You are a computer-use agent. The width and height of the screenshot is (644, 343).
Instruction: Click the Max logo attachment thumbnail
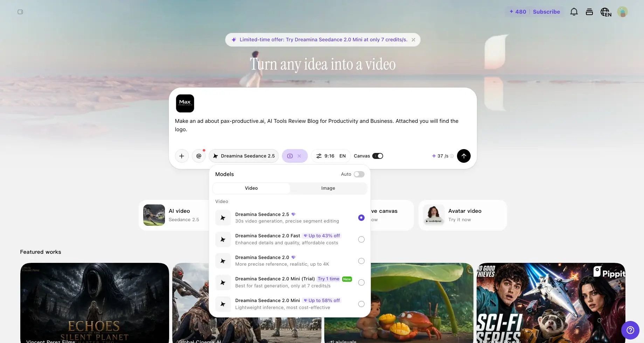click(185, 103)
